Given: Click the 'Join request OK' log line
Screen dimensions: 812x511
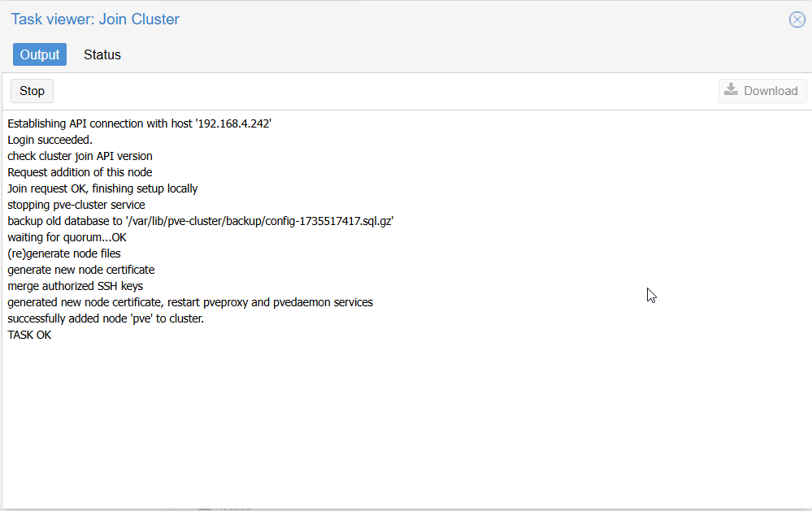Looking at the screenshot, I should [x=102, y=188].
